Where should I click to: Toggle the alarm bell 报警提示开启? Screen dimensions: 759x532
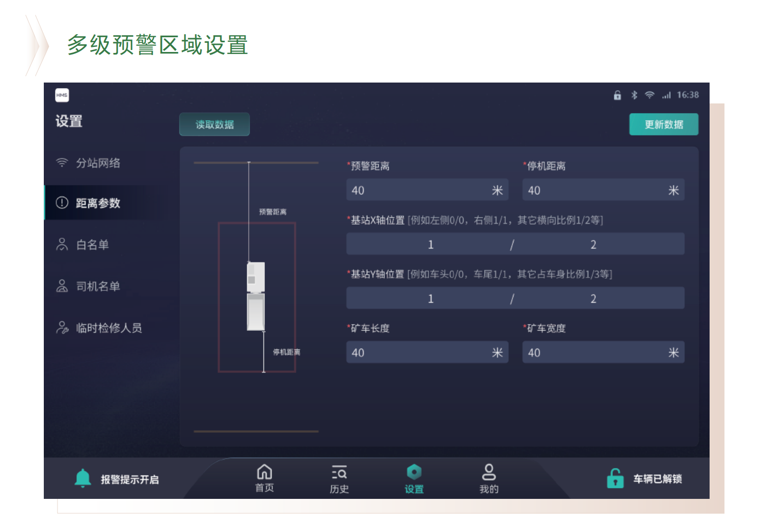[83, 478]
